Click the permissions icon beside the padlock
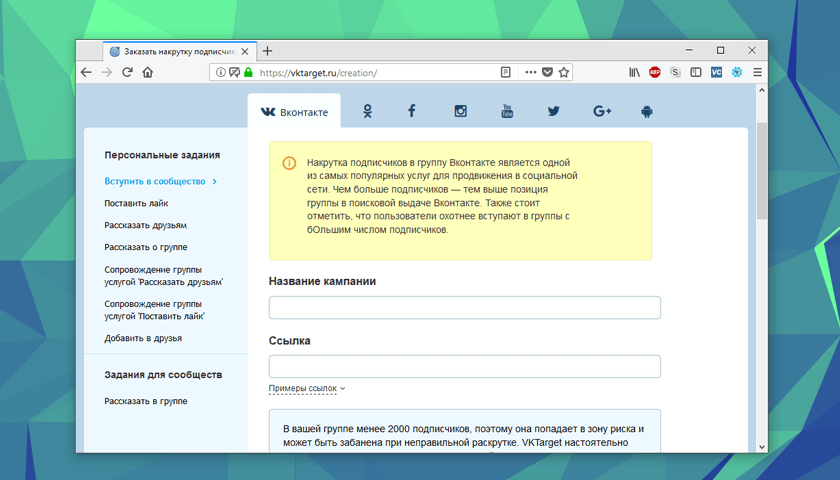The width and height of the screenshot is (840, 480). [234, 72]
